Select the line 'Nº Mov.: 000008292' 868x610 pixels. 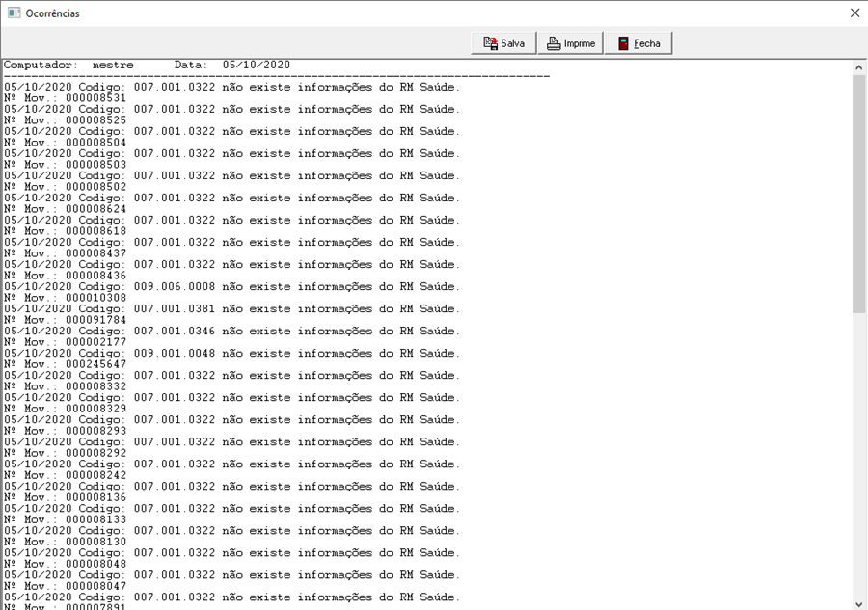coord(66,452)
